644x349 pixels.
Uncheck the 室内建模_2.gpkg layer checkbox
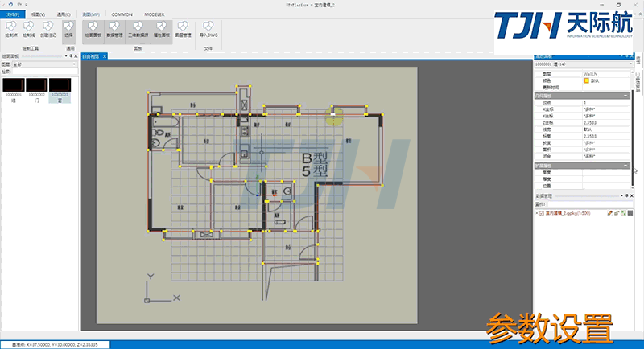coord(541,213)
